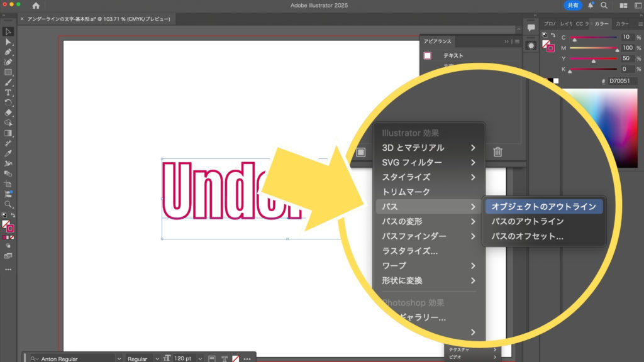
Task: Click the Magenta slider in Color panel
Action: [594, 48]
